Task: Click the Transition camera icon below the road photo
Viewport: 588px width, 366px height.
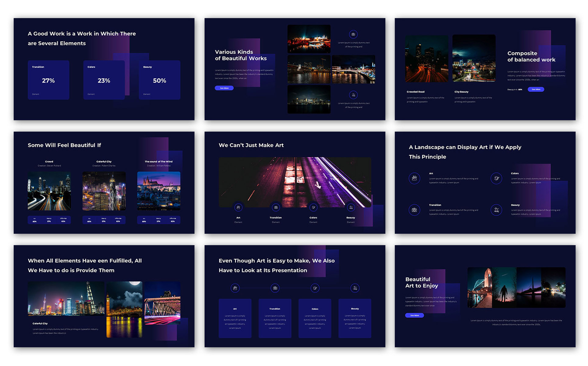Action: click(276, 207)
